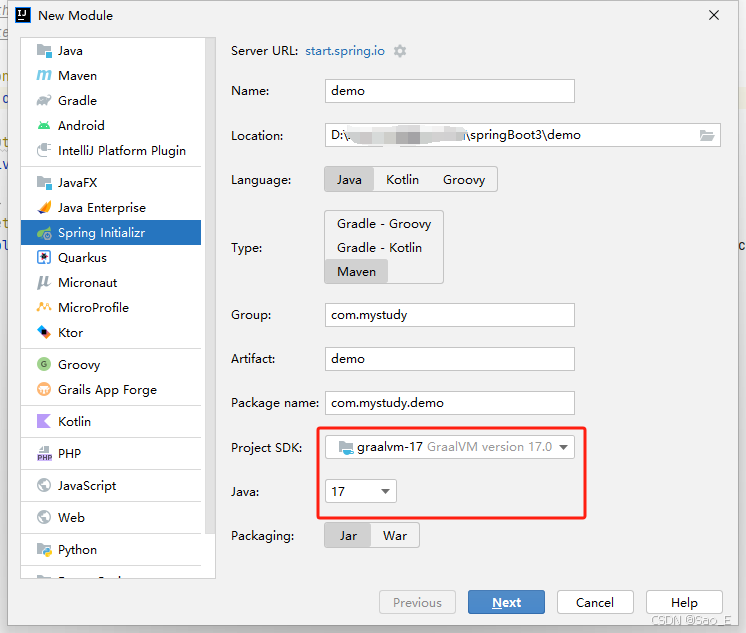
Task: Click the Android robot icon
Action: click(x=44, y=126)
